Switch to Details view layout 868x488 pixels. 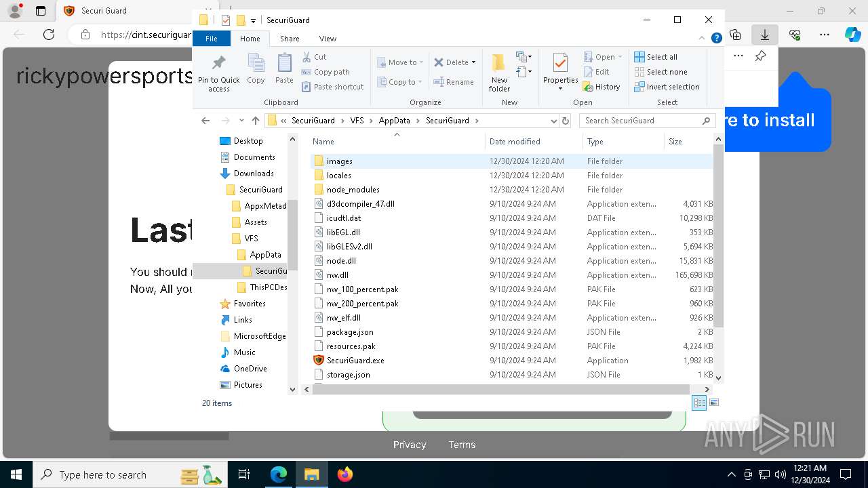click(x=699, y=403)
